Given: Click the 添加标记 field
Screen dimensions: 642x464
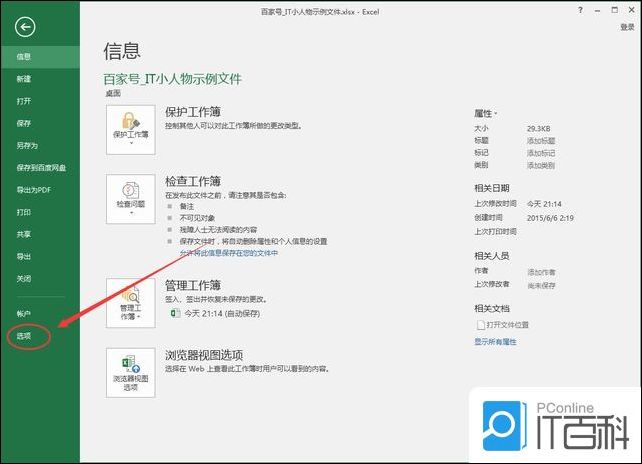Looking at the screenshot, I should tap(541, 153).
